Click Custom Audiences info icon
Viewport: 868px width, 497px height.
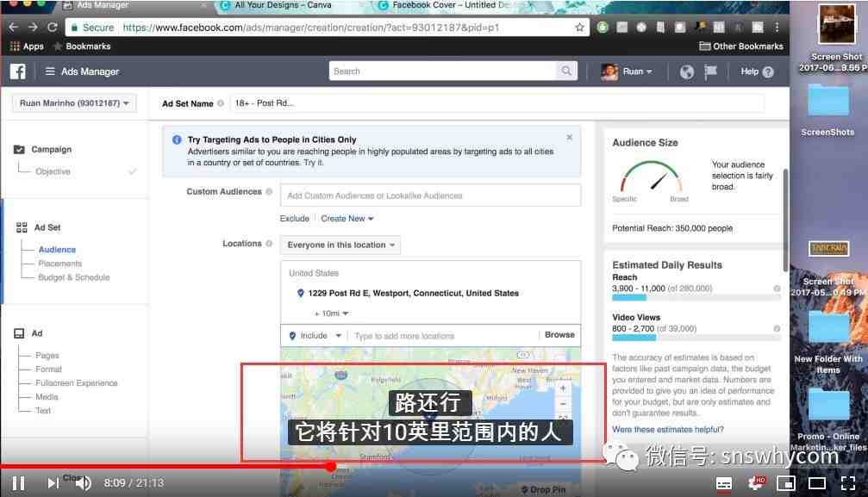(x=269, y=191)
